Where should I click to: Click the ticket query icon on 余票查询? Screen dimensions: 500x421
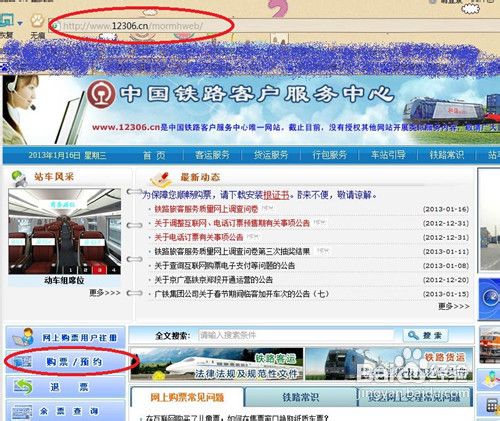click(23, 412)
